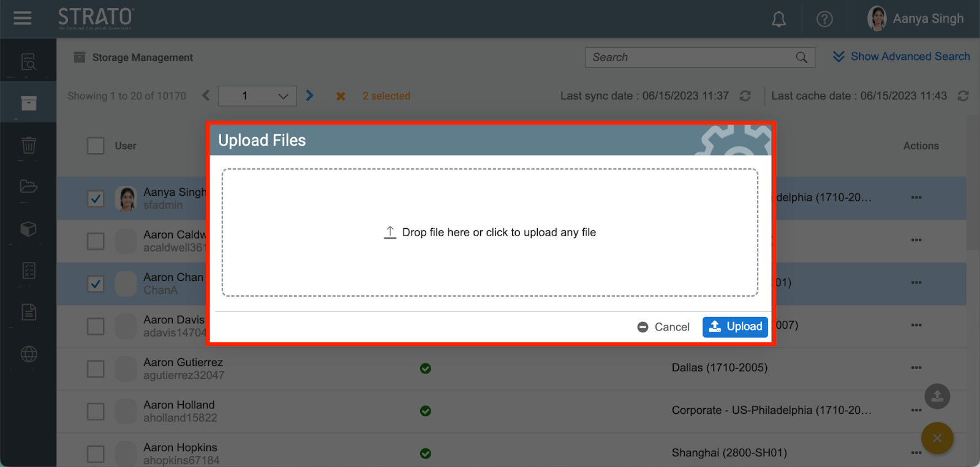Click the globe icon in sidebar

point(29,354)
